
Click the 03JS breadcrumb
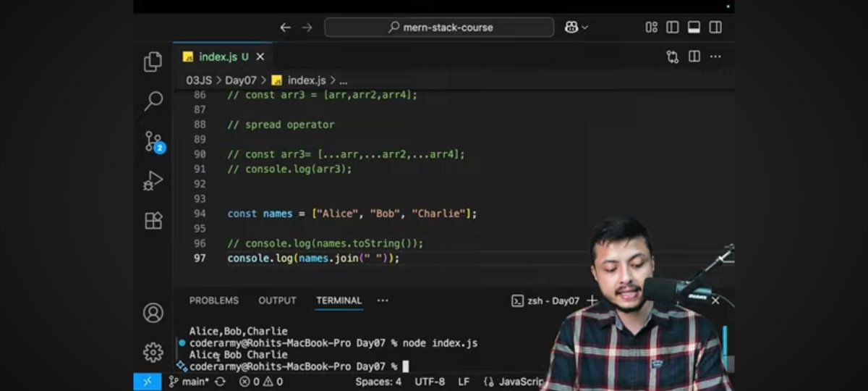199,80
